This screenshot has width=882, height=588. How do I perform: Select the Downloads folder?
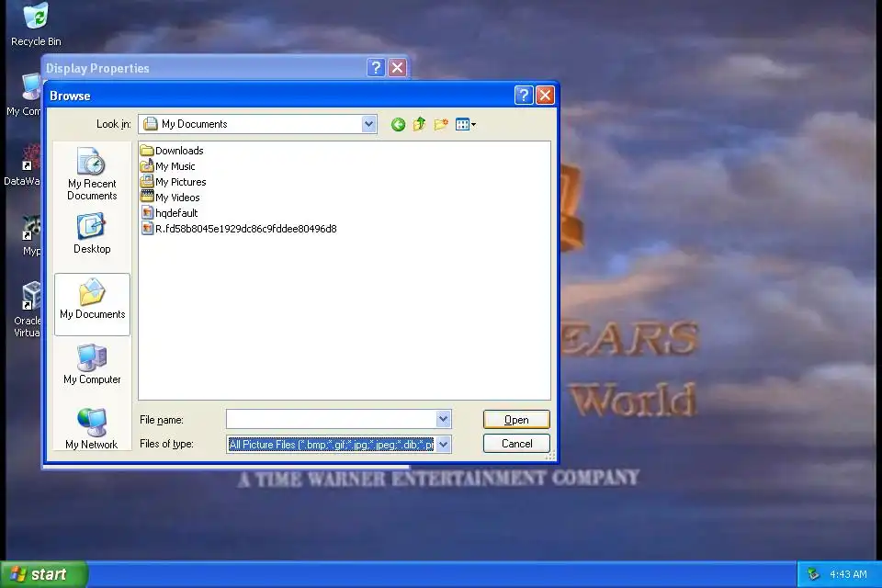(x=172, y=151)
